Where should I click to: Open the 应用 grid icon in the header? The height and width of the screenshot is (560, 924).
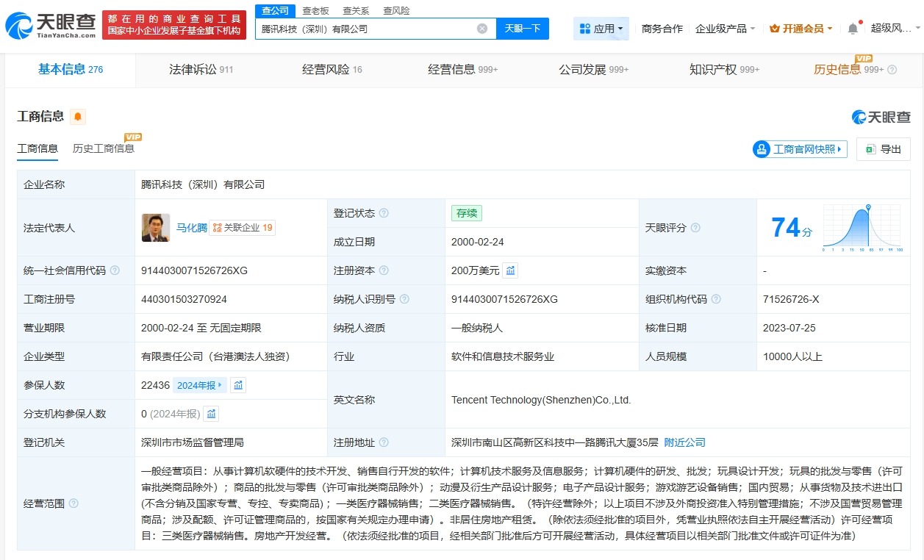click(584, 27)
